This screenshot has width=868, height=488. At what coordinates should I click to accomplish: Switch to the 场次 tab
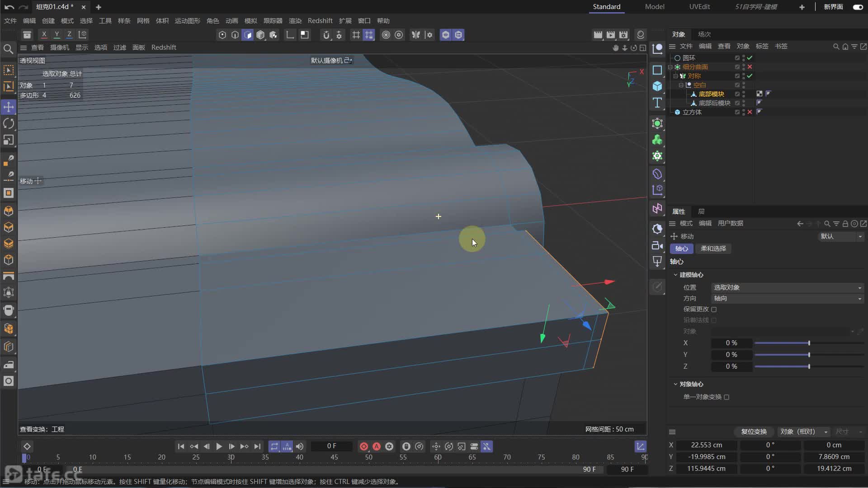click(704, 34)
